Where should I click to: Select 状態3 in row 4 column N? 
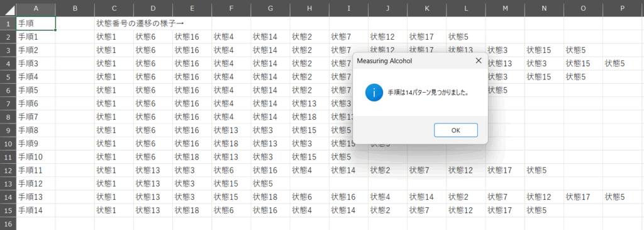[544, 64]
